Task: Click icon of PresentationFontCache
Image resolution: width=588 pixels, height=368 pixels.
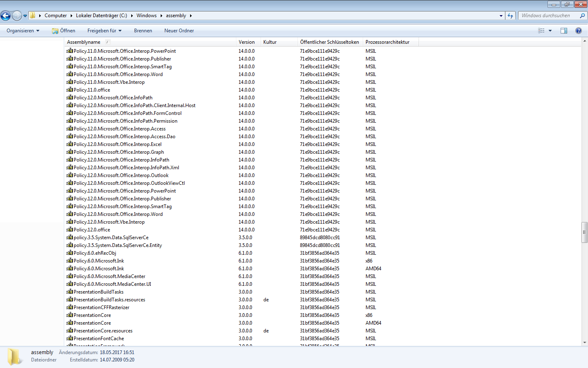Action: [x=70, y=338]
